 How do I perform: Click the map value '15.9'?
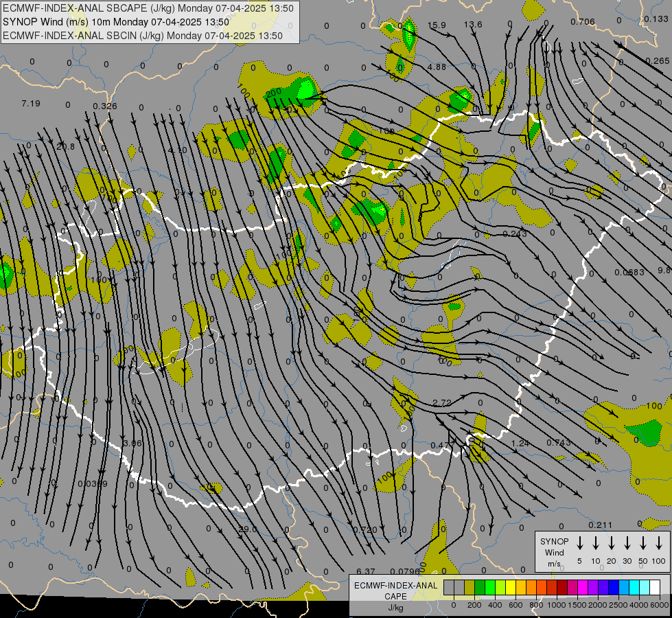[x=437, y=25]
